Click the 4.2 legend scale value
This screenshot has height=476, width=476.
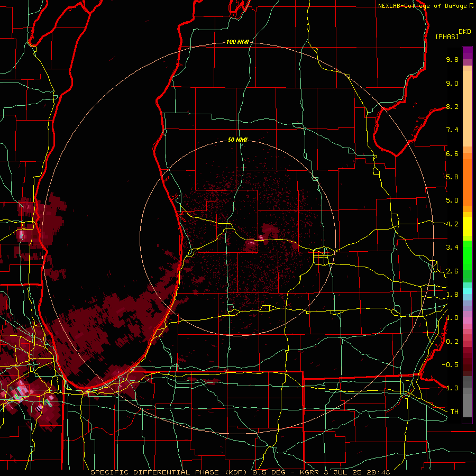tap(452, 224)
